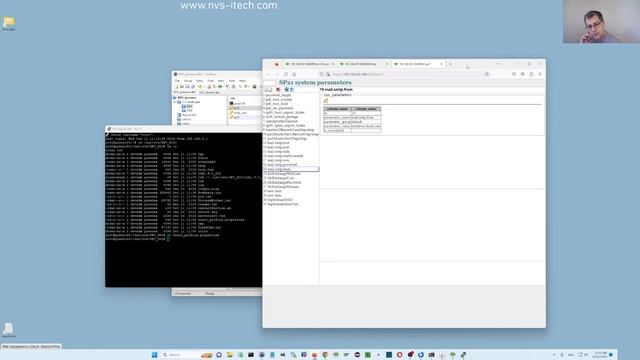This screenshot has width=640, height=360.
Task: Show hidden system tray icons chevron
Action: [x=554, y=355]
